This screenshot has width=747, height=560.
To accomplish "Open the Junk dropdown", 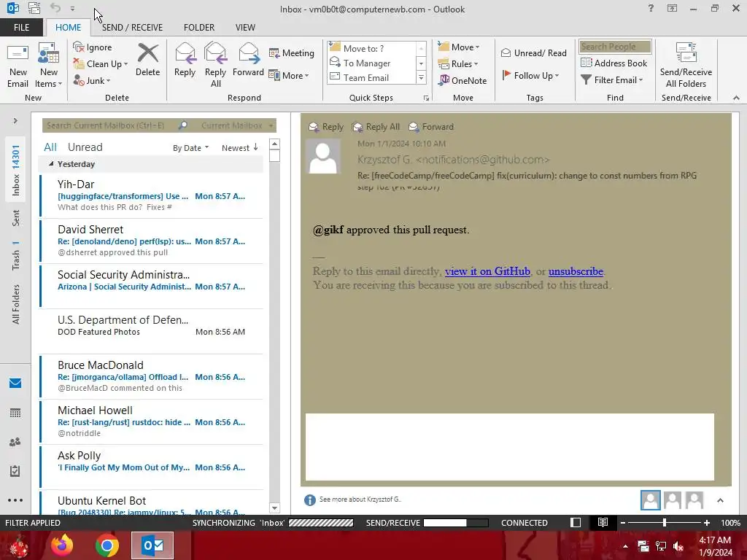I will 93,80.
